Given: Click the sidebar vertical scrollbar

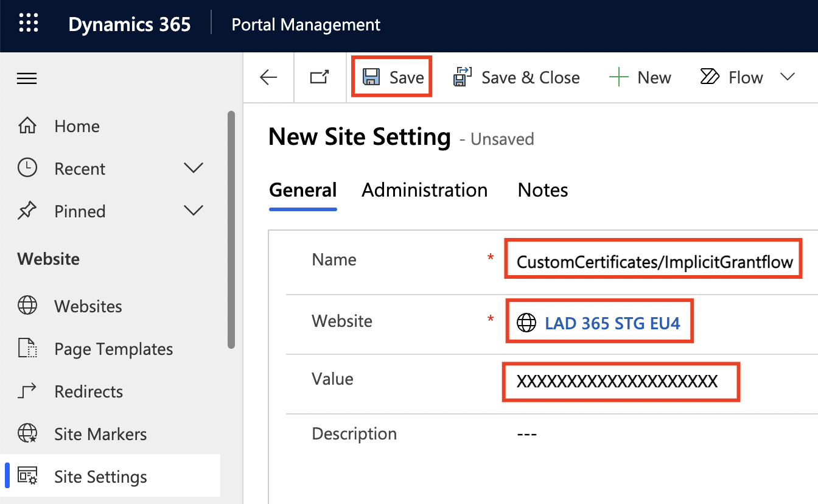Looking at the screenshot, I should pyautogui.click(x=231, y=229).
